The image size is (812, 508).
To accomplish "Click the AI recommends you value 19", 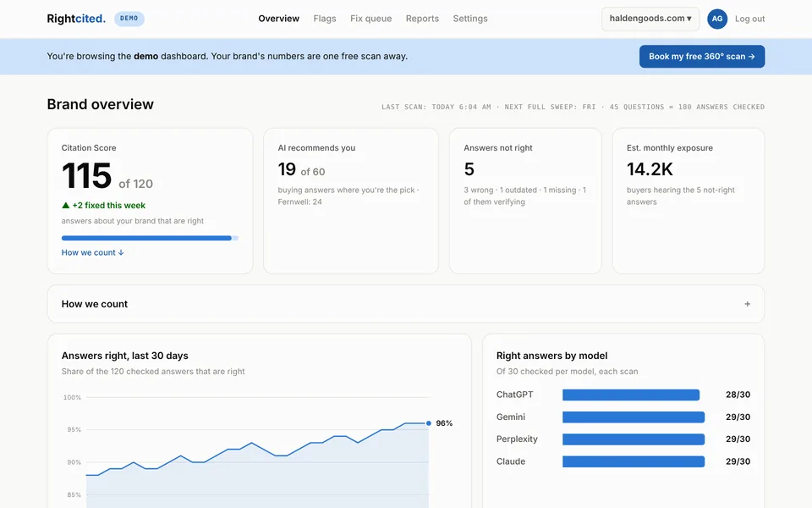I will 287,169.
